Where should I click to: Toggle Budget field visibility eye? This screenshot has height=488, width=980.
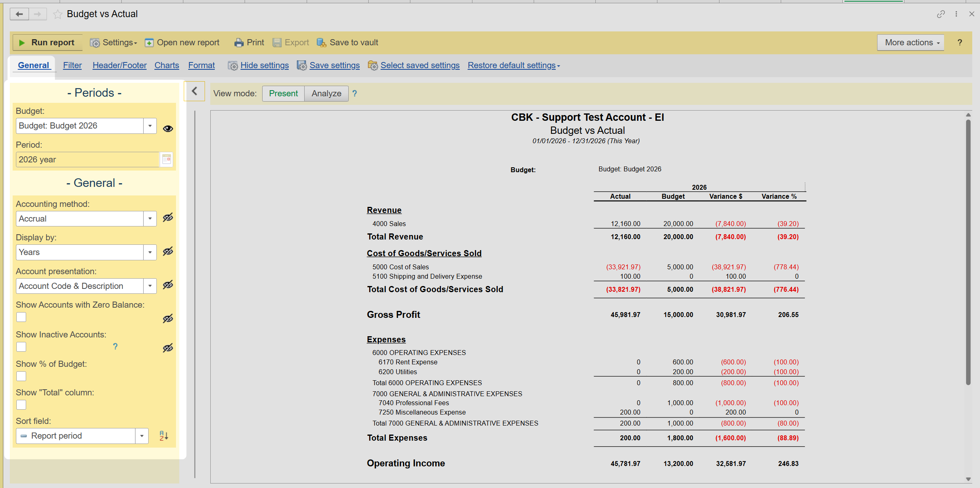pos(168,129)
